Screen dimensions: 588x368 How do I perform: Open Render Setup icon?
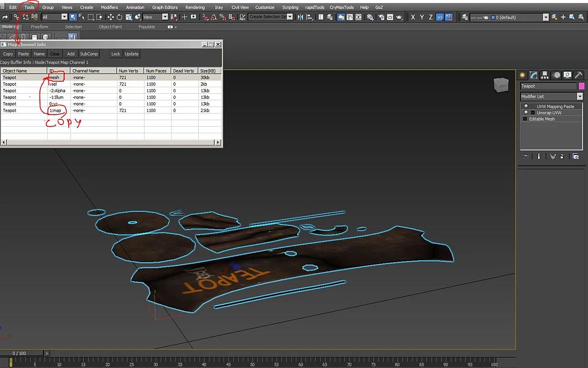[381, 17]
